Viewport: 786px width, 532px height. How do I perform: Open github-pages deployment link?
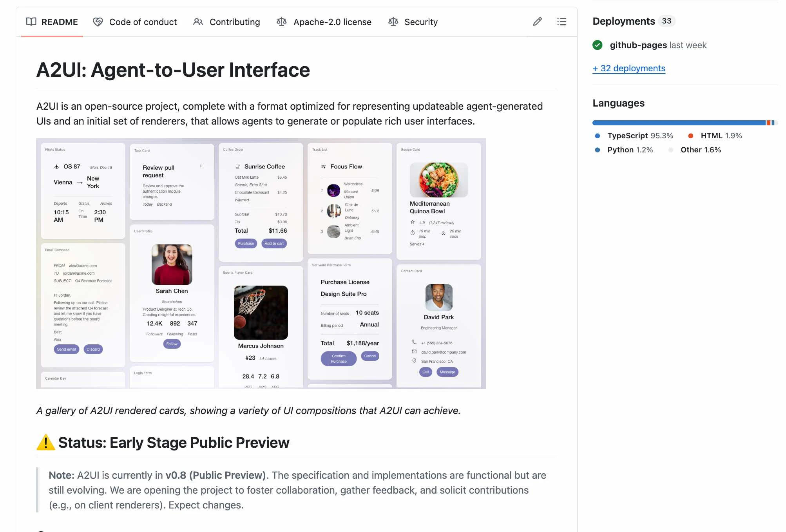click(x=638, y=45)
